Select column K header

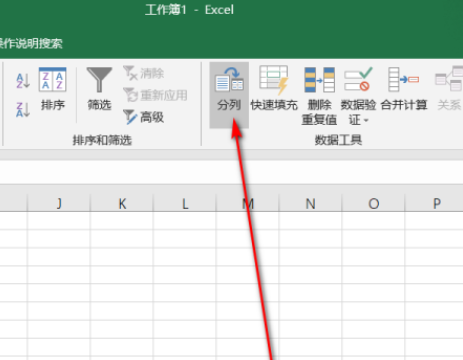pyautogui.click(x=122, y=203)
